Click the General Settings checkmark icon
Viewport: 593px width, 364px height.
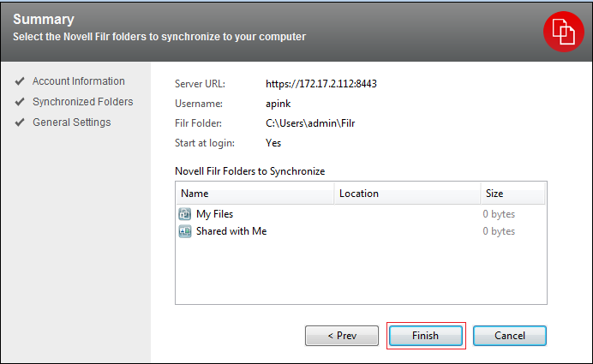point(19,122)
